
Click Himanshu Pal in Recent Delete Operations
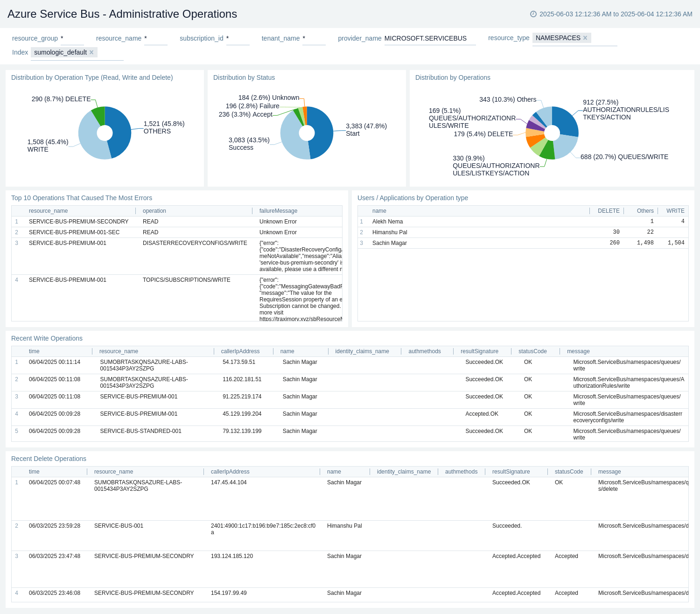tap(344, 526)
